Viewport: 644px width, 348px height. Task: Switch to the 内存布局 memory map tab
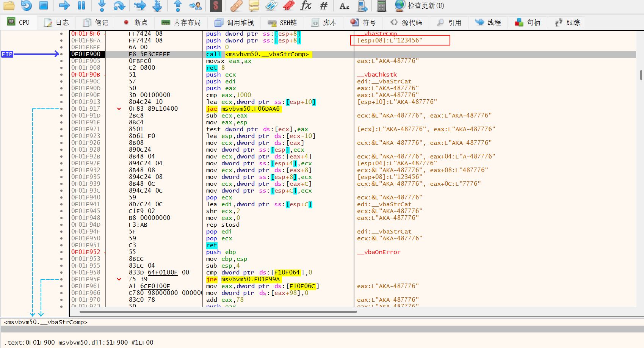tap(181, 22)
